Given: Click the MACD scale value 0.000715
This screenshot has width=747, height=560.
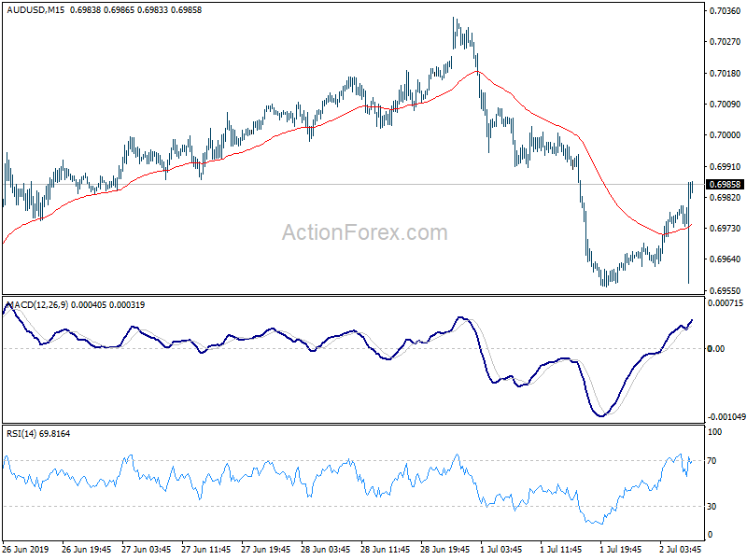Looking at the screenshot, I should (x=726, y=303).
